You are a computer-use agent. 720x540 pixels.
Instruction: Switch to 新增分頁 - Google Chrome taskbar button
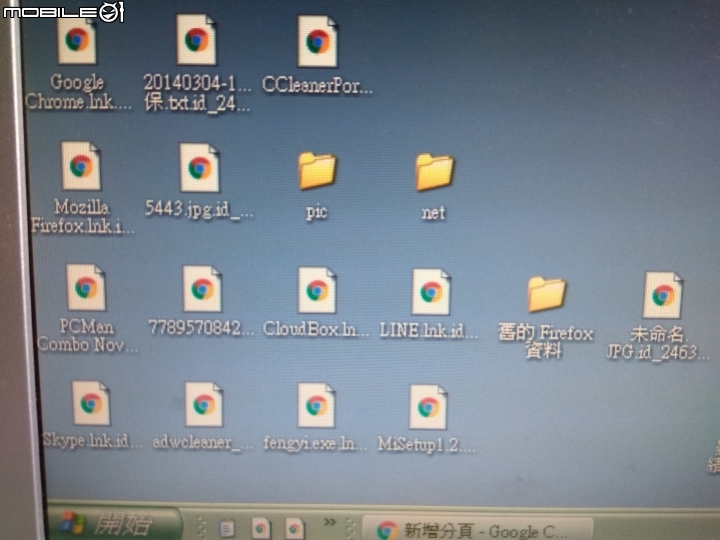pyautogui.click(x=478, y=529)
